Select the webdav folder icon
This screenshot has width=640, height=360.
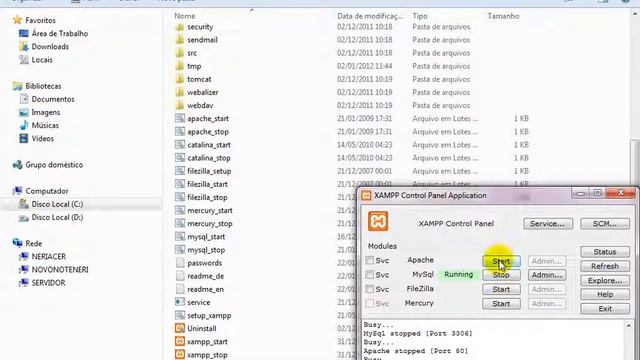[x=180, y=105]
